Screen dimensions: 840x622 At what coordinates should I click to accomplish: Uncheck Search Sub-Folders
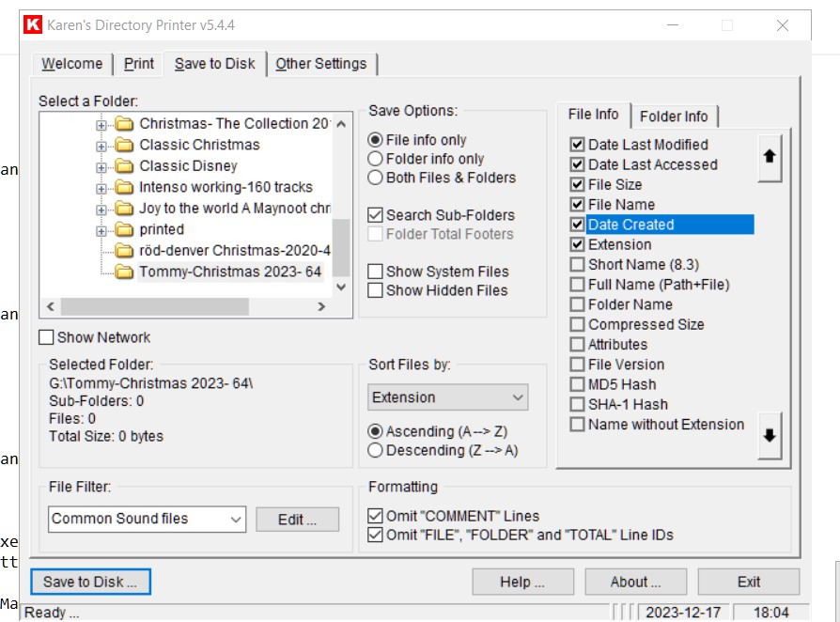point(442,215)
